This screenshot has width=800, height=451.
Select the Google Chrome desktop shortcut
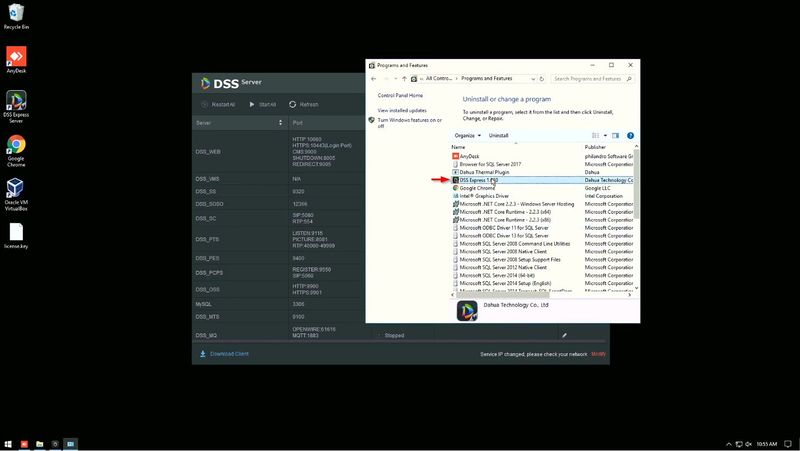point(16,151)
